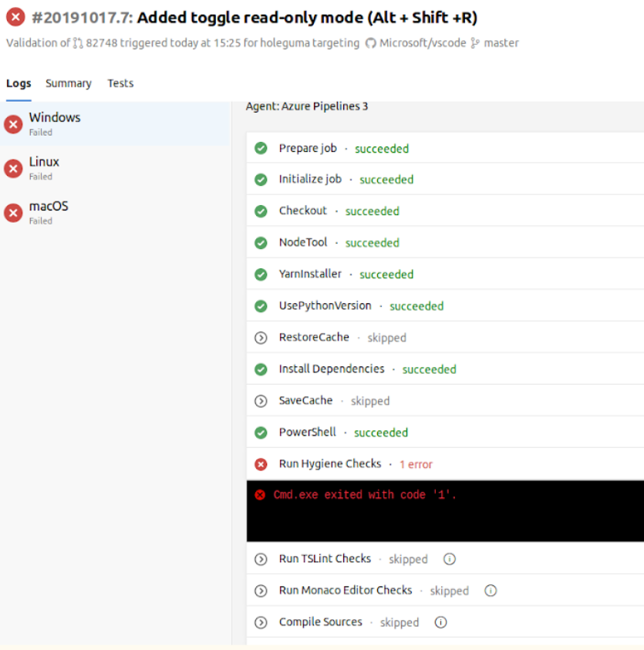Open the Microsoft/vscode repository link
This screenshot has width=644, height=650.
point(423,43)
